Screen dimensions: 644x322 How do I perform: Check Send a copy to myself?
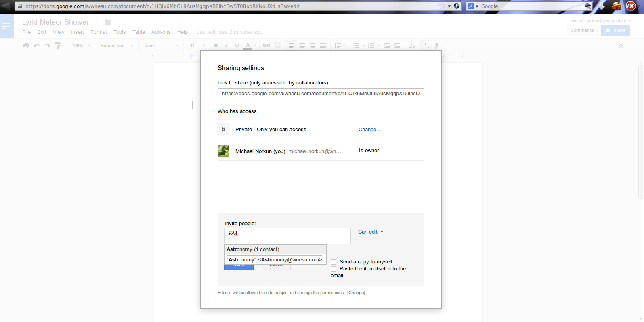pyautogui.click(x=334, y=262)
